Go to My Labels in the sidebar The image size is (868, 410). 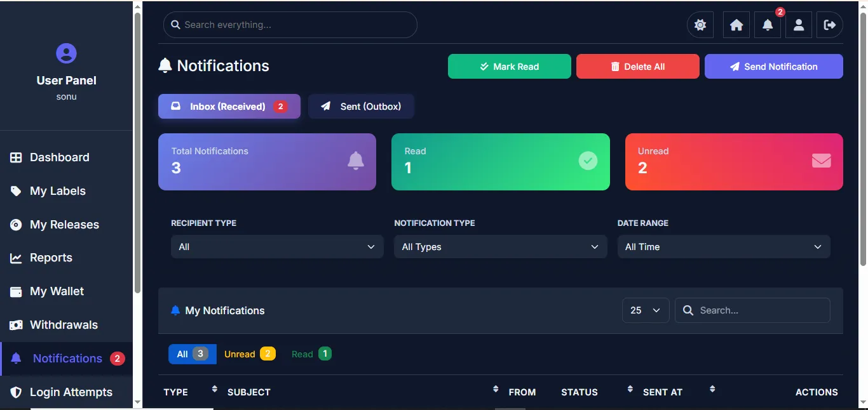(x=66, y=191)
